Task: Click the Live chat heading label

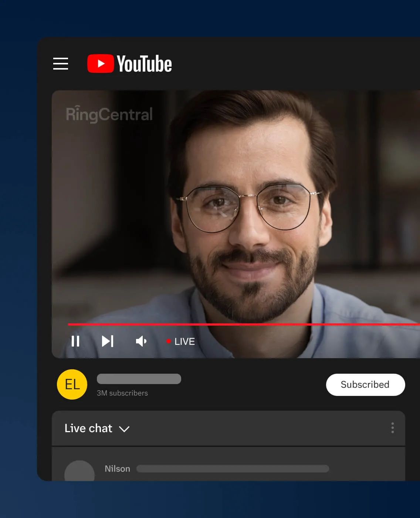Action: (88, 428)
